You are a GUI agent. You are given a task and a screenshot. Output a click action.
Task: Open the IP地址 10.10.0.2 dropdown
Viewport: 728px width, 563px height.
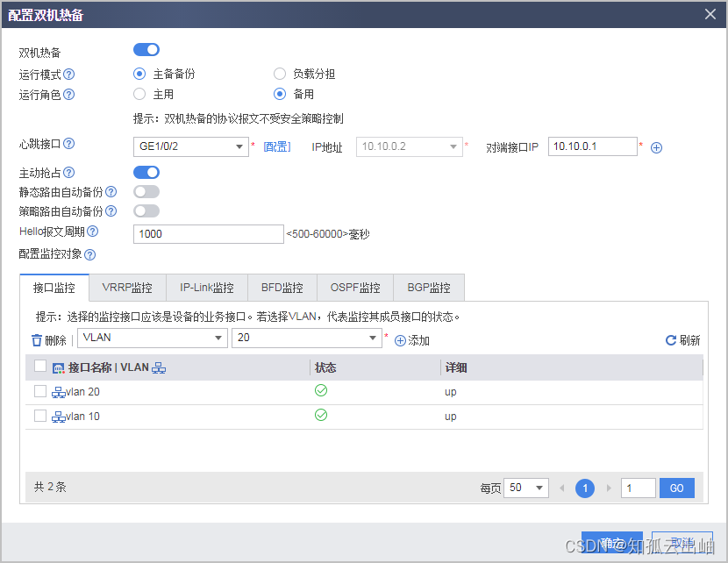click(409, 146)
